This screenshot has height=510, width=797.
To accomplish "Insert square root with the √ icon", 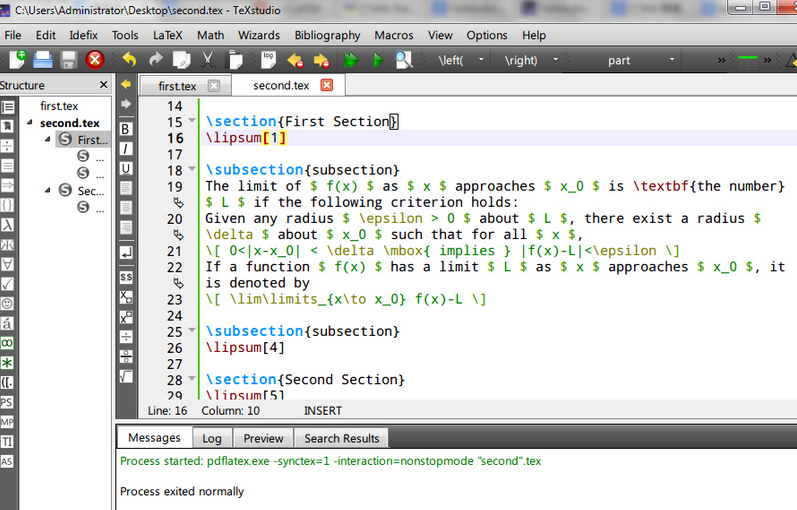I will [x=126, y=377].
